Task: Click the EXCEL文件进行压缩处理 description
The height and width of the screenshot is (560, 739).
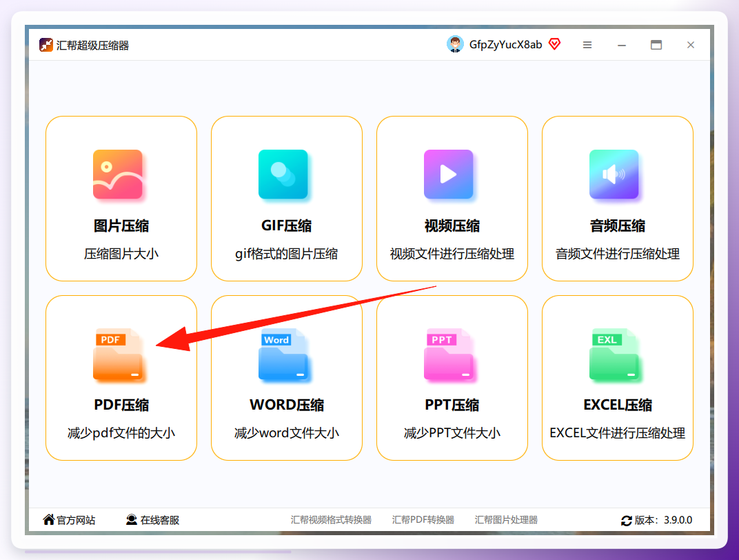Action: pos(618,433)
